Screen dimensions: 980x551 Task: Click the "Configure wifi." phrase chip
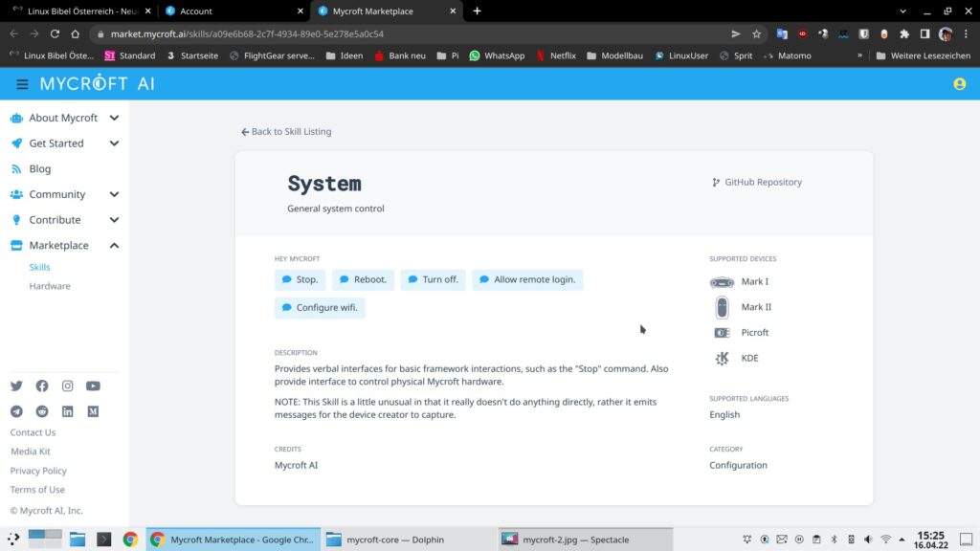coord(320,307)
